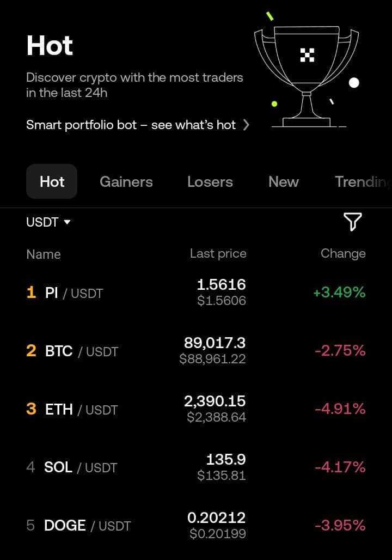392x560 pixels.
Task: Sort by Name column header
Action: [44, 254]
